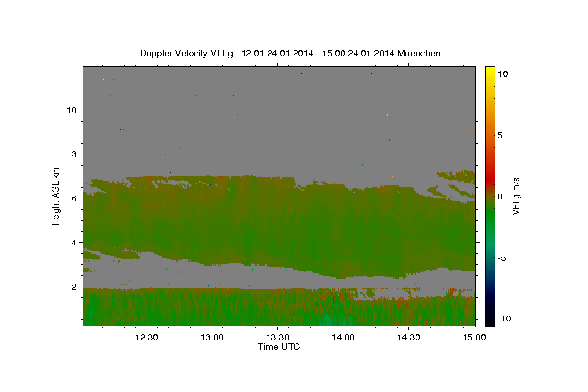
Task: Click the end time "15:00 24.01.2014" in title
Action: pyautogui.click(x=358, y=53)
